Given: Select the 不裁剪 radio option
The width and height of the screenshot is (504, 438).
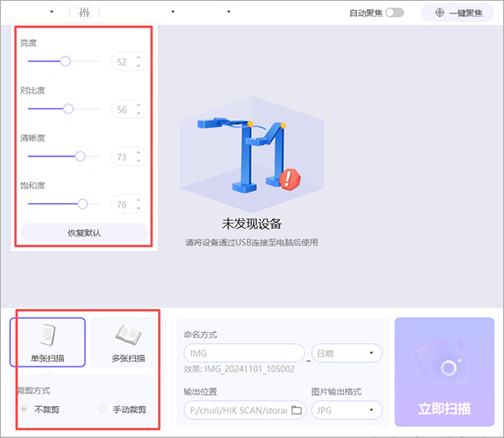Looking at the screenshot, I should pyautogui.click(x=24, y=409).
